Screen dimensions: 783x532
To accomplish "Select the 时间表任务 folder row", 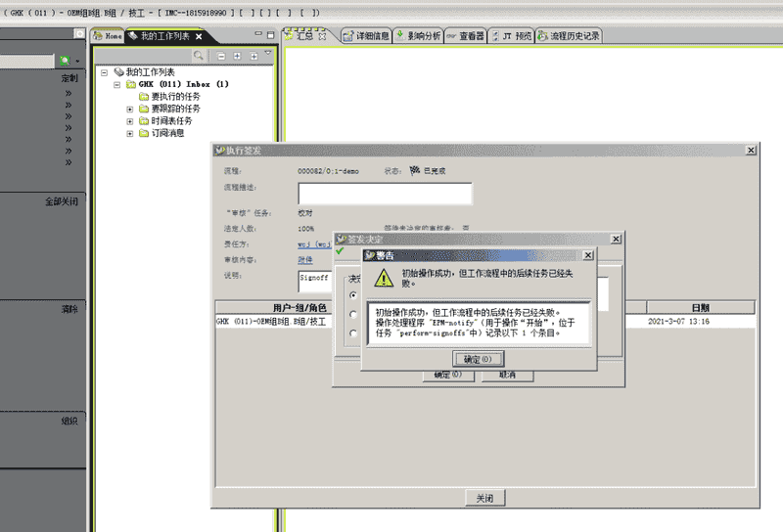I will (171, 120).
